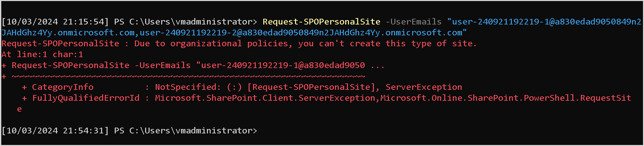Click the timestamp 10/03/2024 21:15:54

click(x=55, y=22)
